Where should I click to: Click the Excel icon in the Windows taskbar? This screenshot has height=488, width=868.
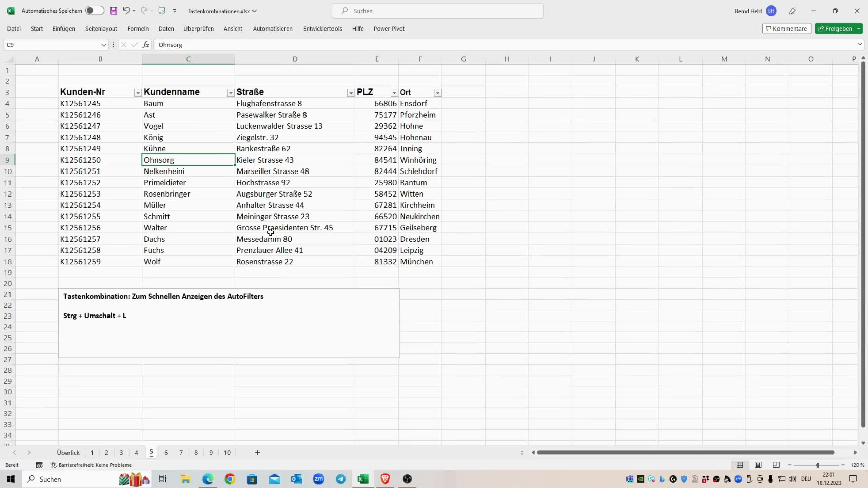363,479
